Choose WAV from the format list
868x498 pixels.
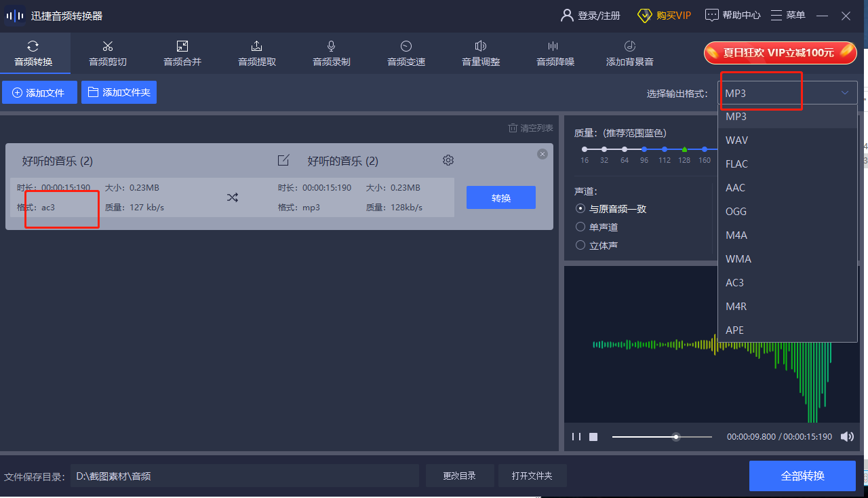click(x=787, y=140)
